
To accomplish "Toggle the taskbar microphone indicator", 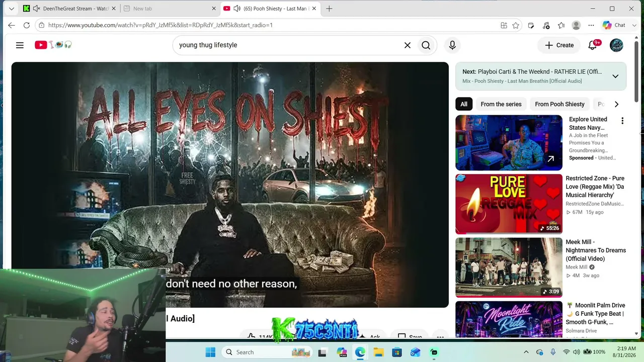I will click(553, 352).
